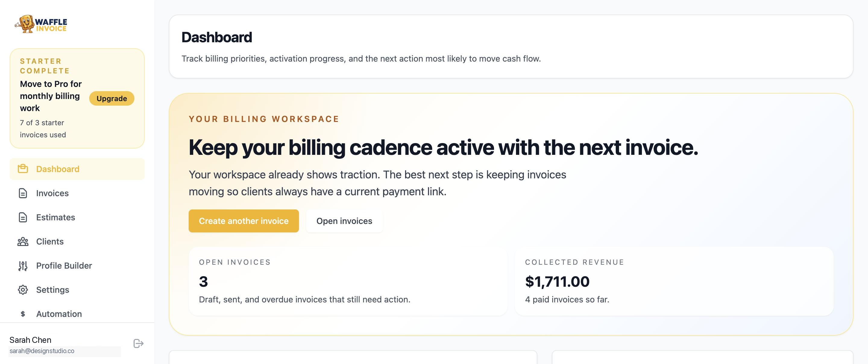Click the Clients people icon

(23, 241)
